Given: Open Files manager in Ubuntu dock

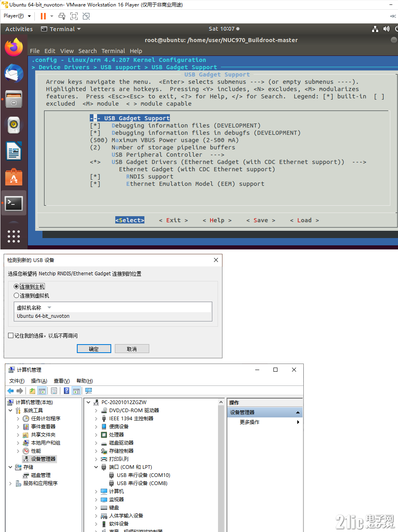Looking at the screenshot, I should tap(14, 99).
